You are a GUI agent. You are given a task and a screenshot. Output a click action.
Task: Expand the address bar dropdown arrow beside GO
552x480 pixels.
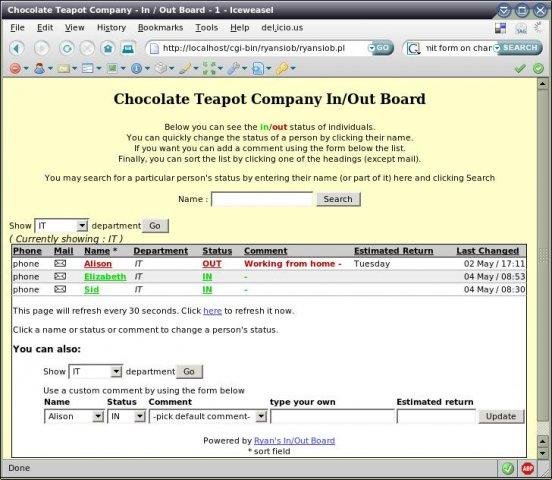(x=372, y=48)
